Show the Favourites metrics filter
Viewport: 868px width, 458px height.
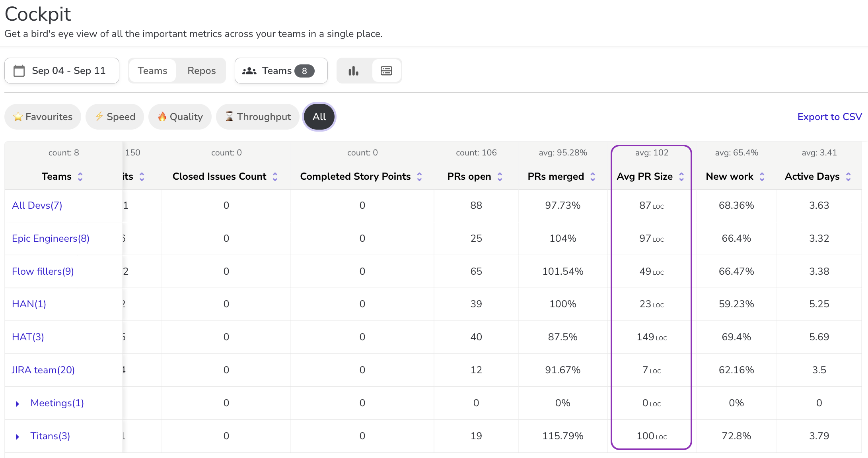click(43, 117)
